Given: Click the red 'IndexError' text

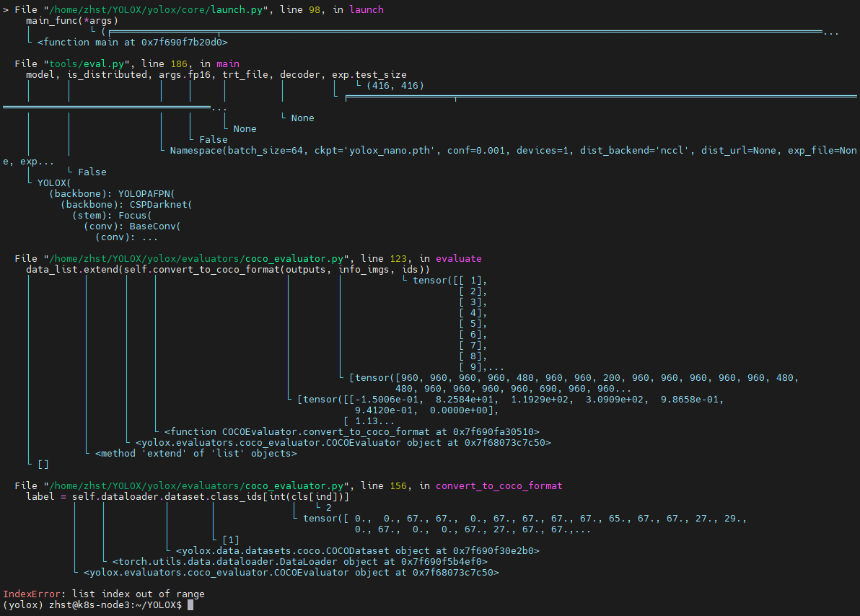Looking at the screenshot, I should point(31,594).
